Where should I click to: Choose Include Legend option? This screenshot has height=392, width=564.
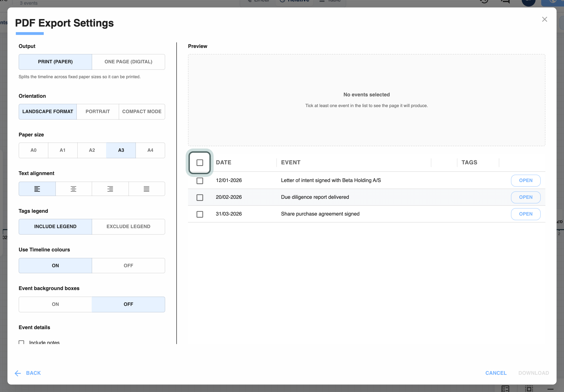tap(55, 226)
